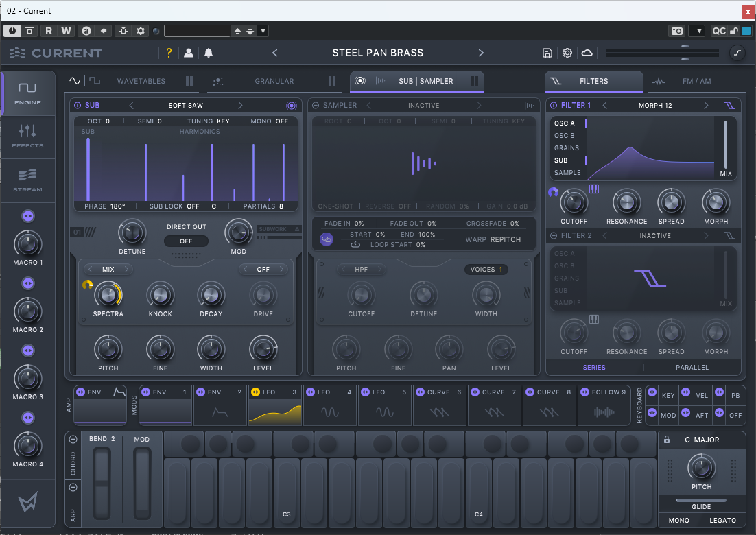Open the Effects page in sidebar
Image resolution: width=756 pixels, height=535 pixels.
click(x=27, y=136)
